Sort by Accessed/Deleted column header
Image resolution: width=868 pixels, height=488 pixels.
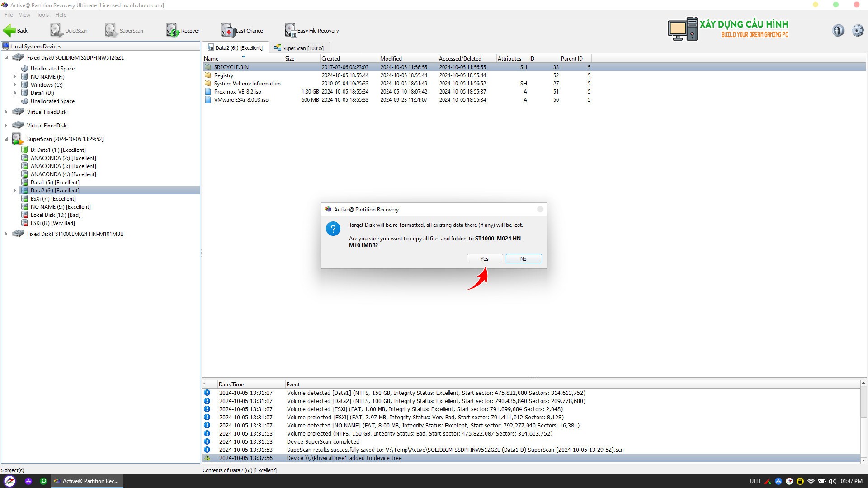[x=467, y=58]
